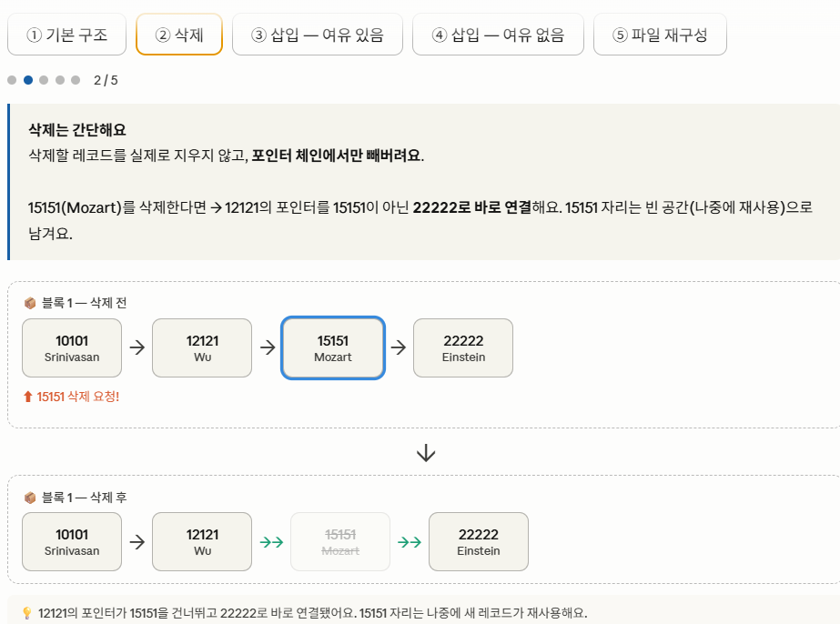The width and height of the screenshot is (840, 624).
Task: Click the package icon beside 블록 1 — 삭제 전
Action: pos(30,303)
